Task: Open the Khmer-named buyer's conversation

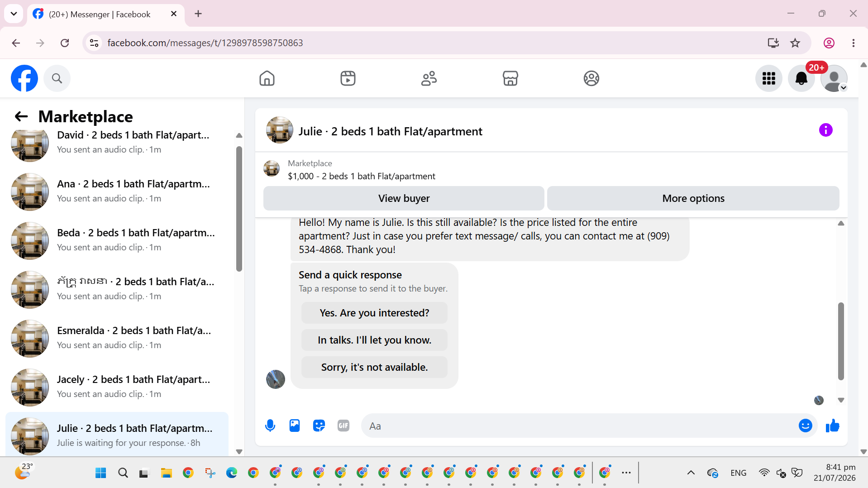Action: (x=117, y=289)
